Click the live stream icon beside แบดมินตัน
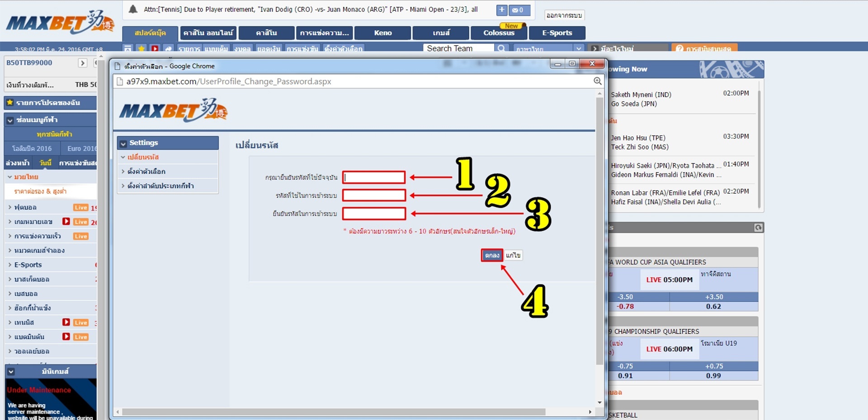868x420 pixels. pos(66,336)
